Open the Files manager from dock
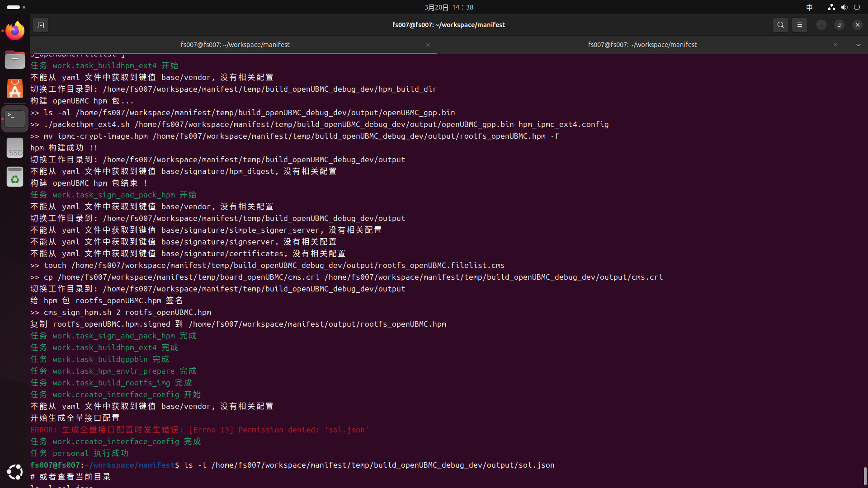 tap(15, 60)
